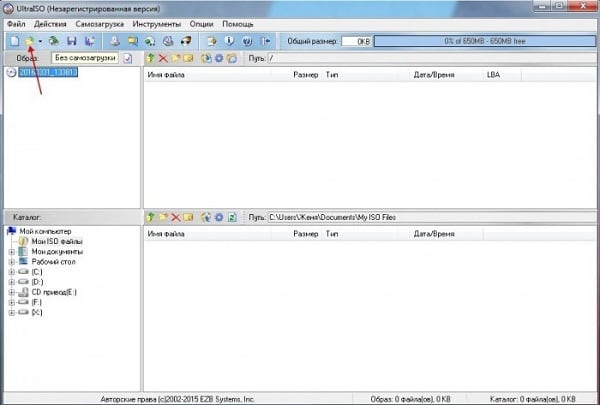Image resolution: width=600 pixels, height=405 pixels.
Task: Sort image pane by Дата/Время column
Action: click(446, 75)
